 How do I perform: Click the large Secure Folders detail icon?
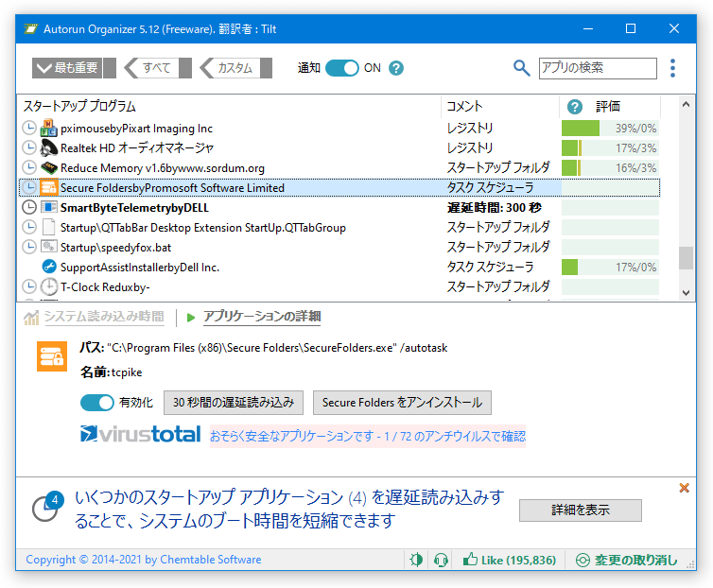click(x=52, y=356)
